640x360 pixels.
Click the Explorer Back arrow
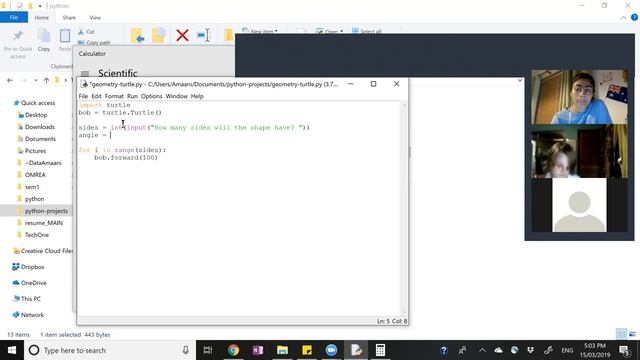pyautogui.click(x=10, y=80)
